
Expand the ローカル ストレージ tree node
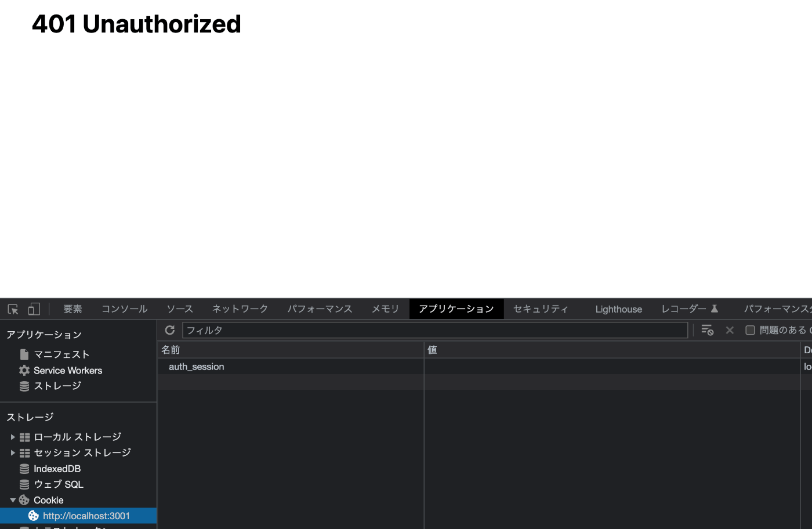[x=13, y=437]
